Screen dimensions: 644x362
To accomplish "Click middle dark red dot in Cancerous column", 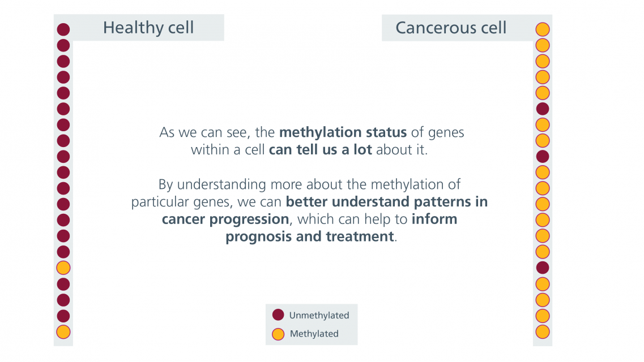I will coord(543,157).
